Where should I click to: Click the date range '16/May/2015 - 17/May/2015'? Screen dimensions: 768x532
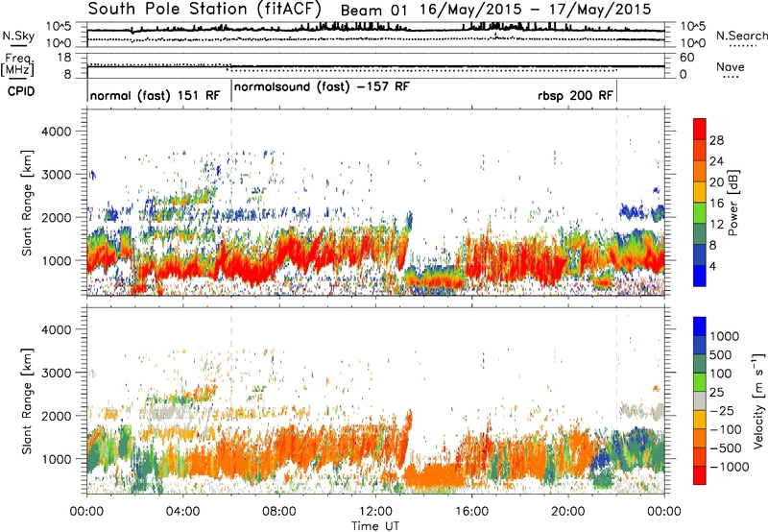coord(536,10)
